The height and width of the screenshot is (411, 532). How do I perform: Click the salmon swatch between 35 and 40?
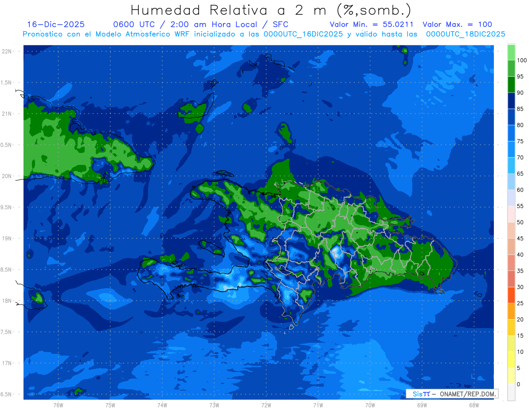point(511,262)
